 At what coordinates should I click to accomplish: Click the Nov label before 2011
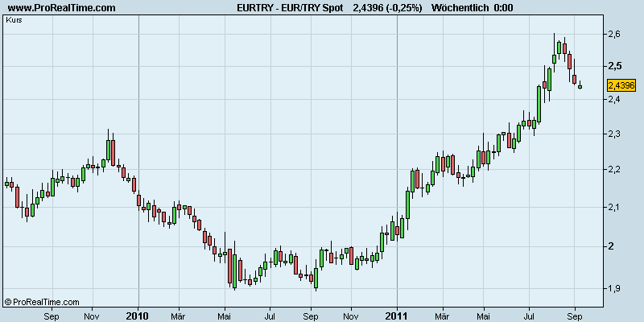[351, 316]
